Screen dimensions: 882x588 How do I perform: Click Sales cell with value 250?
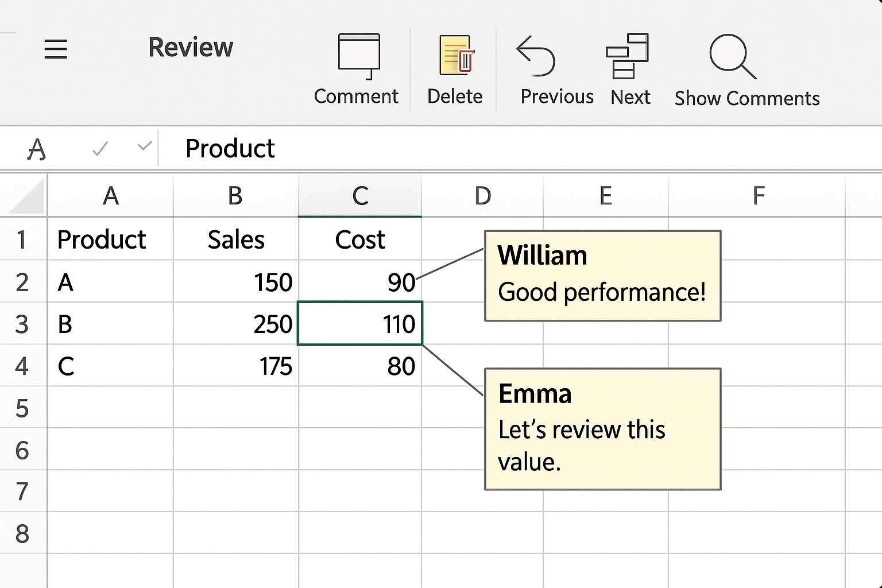pyautogui.click(x=236, y=324)
